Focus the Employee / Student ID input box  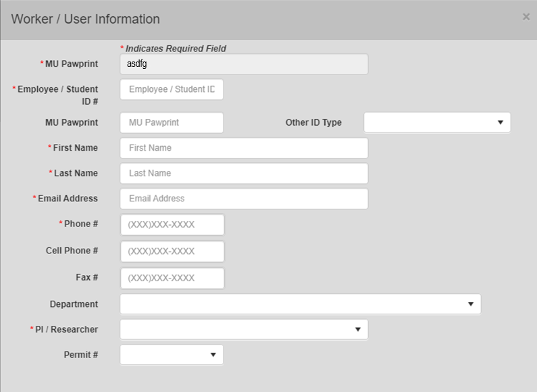click(172, 89)
